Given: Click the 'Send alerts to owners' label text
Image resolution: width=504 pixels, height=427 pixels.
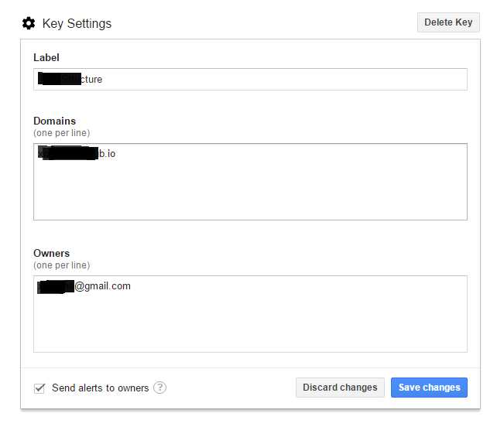Looking at the screenshot, I should tap(100, 388).
